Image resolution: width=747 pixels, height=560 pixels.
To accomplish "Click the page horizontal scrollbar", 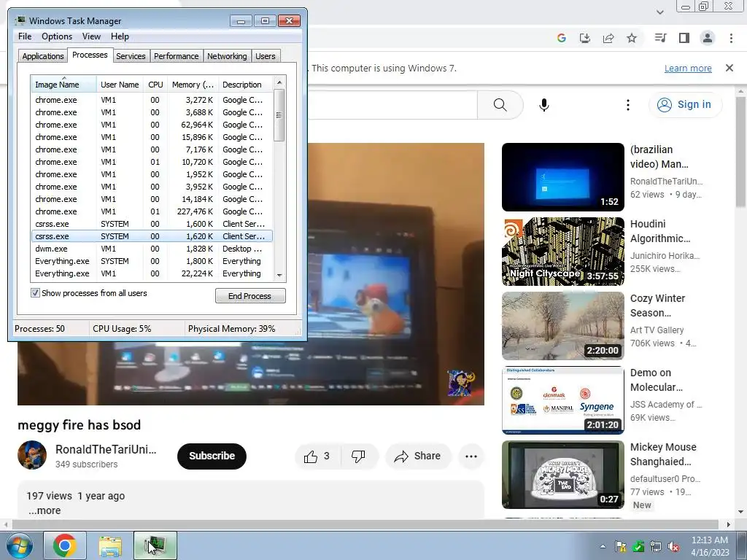I will (365, 524).
